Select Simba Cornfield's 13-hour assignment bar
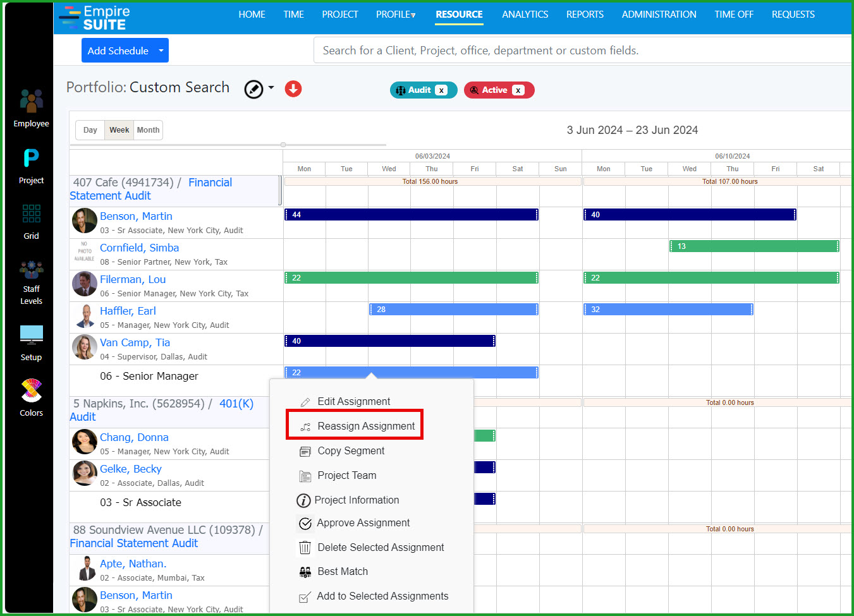The height and width of the screenshot is (616, 854). 754,246
